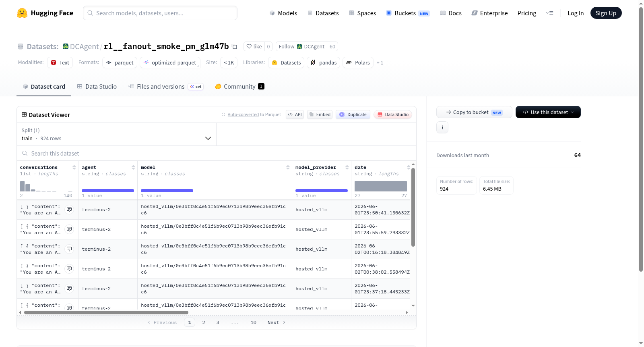This screenshot has height=347, width=644.
Task: Click the Duplicate button
Action: coord(353,114)
